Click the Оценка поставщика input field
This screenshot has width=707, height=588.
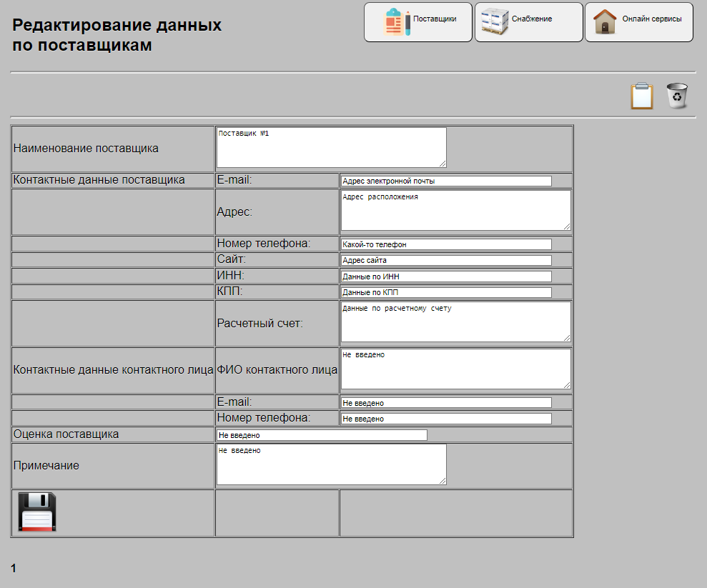[322, 434]
